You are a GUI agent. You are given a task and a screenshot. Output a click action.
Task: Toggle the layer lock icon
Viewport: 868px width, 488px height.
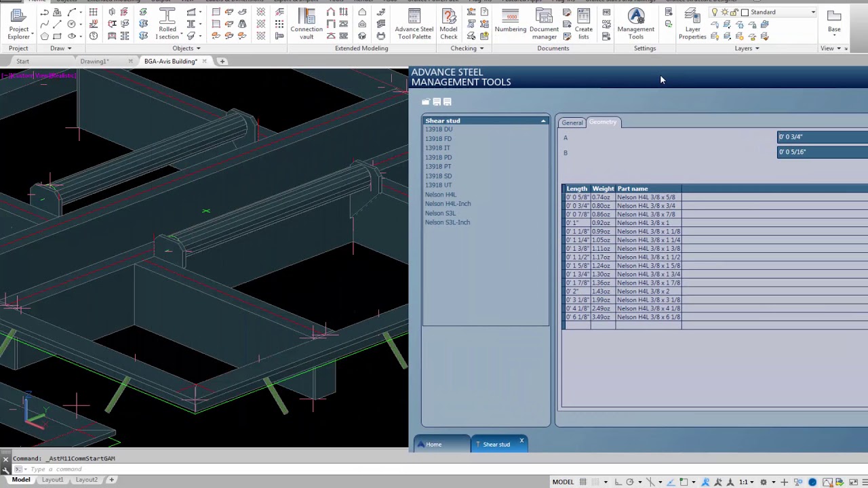pos(734,12)
